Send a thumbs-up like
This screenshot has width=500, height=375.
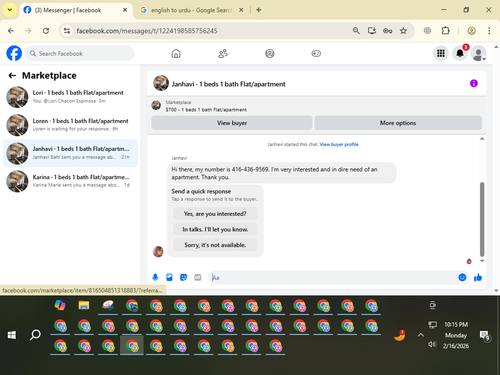(478, 277)
